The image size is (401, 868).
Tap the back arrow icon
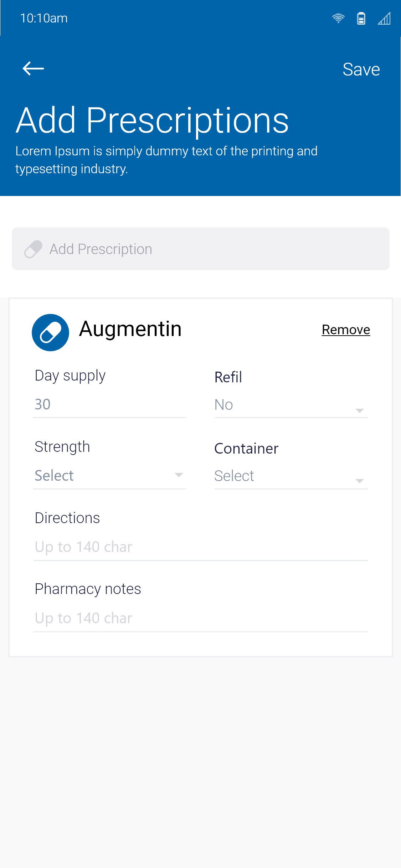coord(33,68)
